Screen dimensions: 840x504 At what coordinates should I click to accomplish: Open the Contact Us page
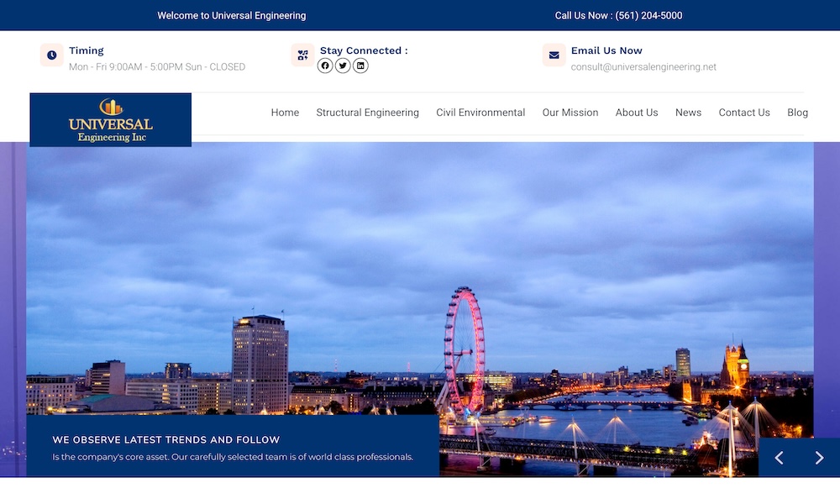[x=744, y=113]
